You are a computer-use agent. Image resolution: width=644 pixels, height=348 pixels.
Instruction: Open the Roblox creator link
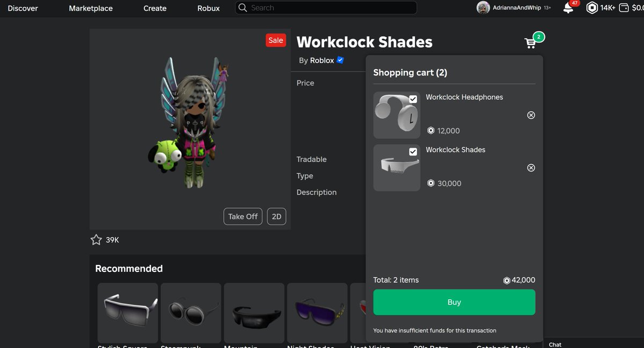(x=322, y=61)
